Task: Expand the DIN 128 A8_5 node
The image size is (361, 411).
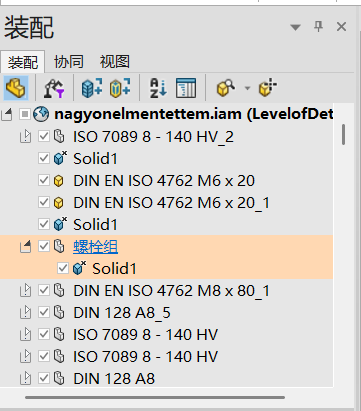Action: 26,312
